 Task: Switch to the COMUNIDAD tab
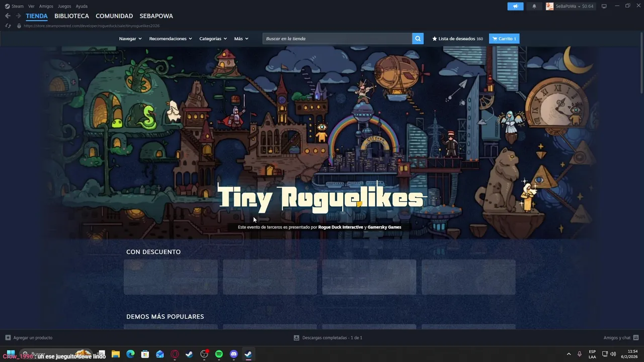114,16
